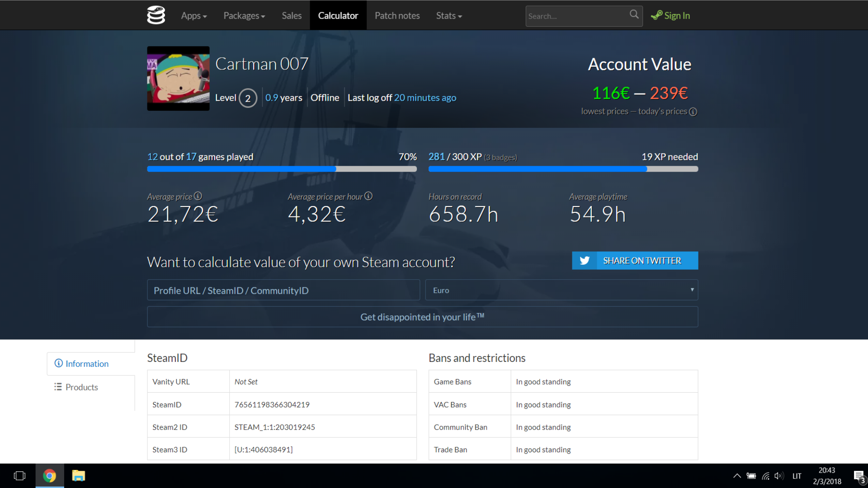This screenshot has width=868, height=488.
Task: Click the Products list icon
Action: click(x=58, y=387)
